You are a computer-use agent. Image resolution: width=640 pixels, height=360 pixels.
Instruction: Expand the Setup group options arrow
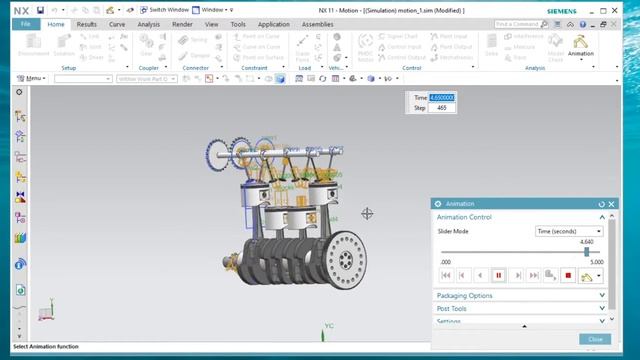coord(127,67)
